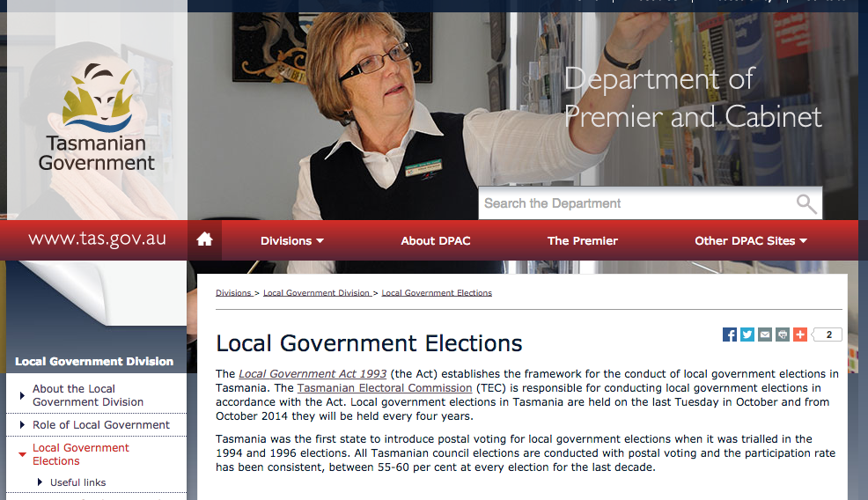Click the Tasmanian Government logo
Viewport: 868px width, 500px height.
[x=97, y=117]
